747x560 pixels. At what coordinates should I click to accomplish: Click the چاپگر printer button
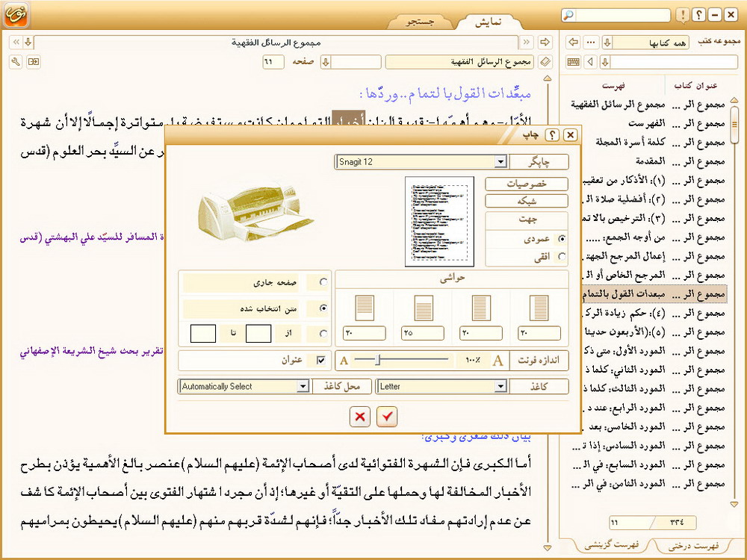tap(539, 162)
